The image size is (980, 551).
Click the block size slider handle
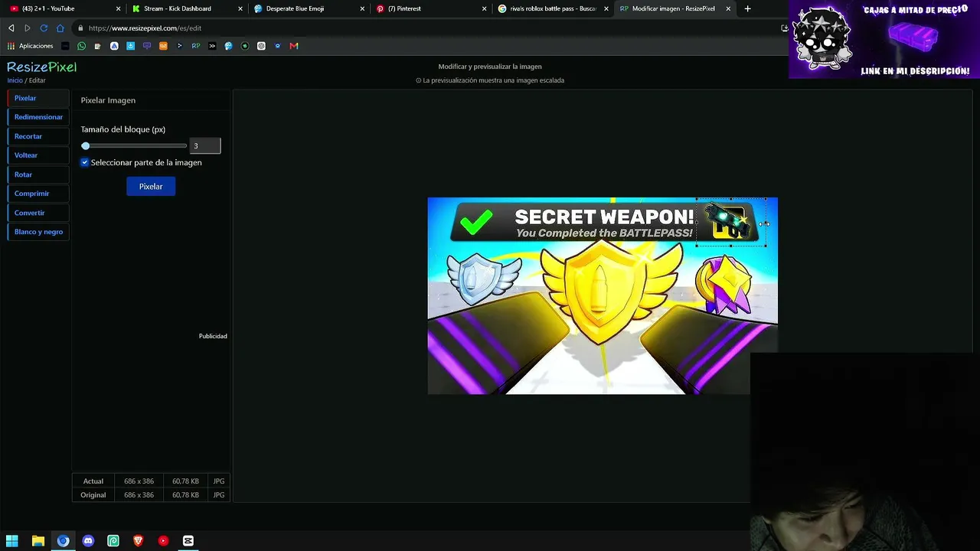[x=86, y=145]
